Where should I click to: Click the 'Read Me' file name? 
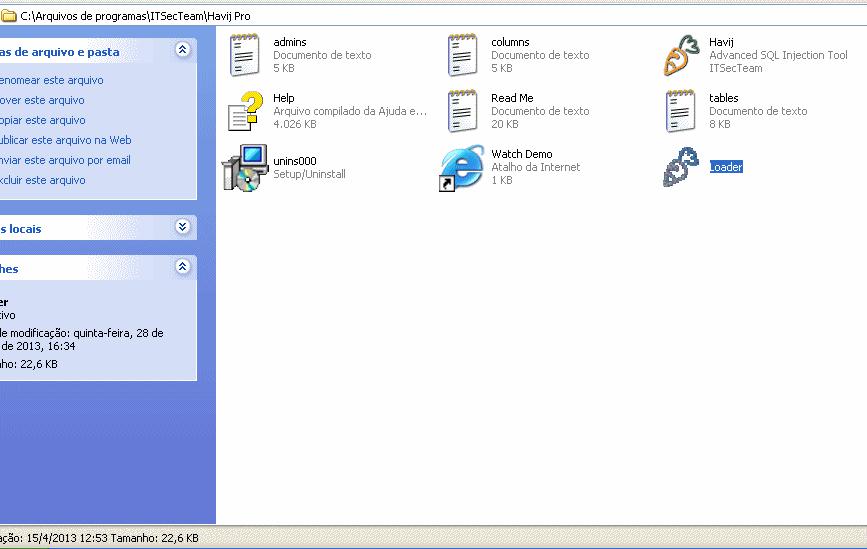pyautogui.click(x=513, y=98)
